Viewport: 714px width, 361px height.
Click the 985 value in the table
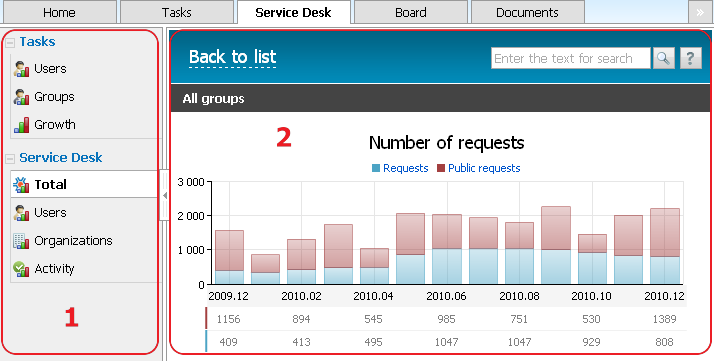pos(446,319)
